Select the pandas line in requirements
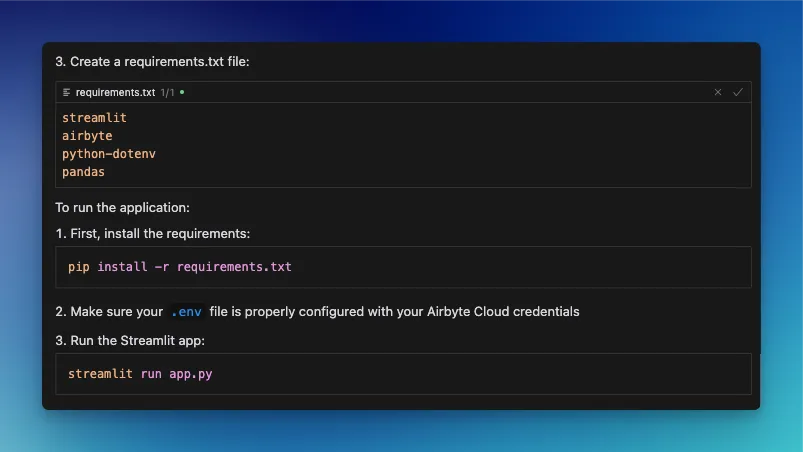This screenshot has height=452, width=803. (83, 172)
